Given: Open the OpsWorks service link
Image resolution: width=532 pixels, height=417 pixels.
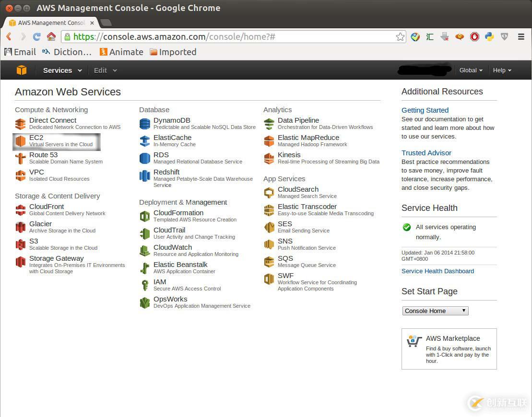Looking at the screenshot, I should [170, 299].
